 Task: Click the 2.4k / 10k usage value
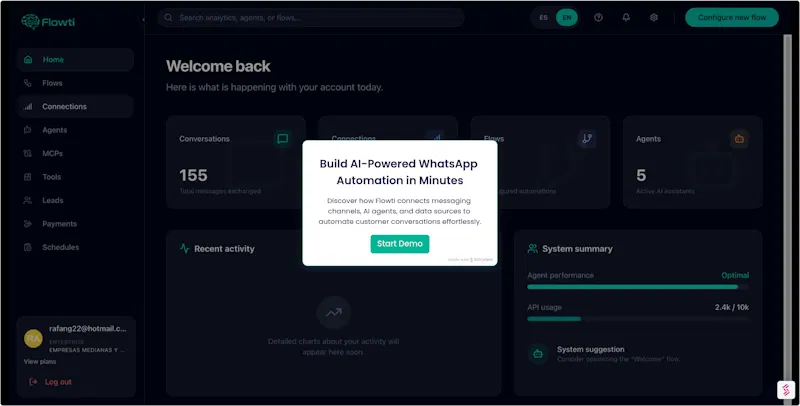[x=732, y=308]
